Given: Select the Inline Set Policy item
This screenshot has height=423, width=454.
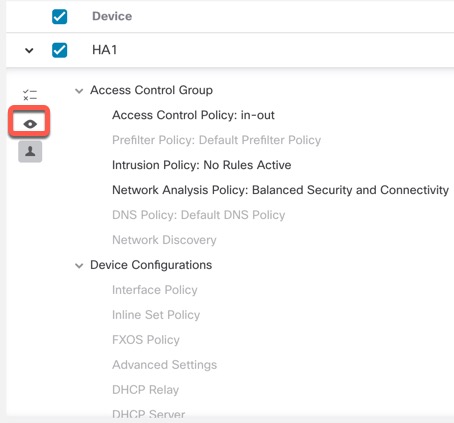Looking at the screenshot, I should 156,315.
